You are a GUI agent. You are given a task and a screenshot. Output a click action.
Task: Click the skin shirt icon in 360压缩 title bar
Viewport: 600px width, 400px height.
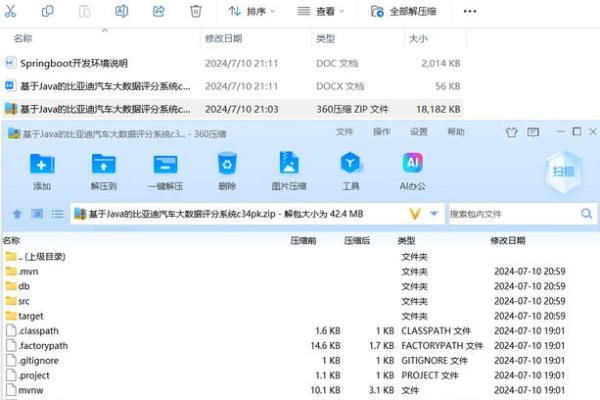click(x=511, y=132)
